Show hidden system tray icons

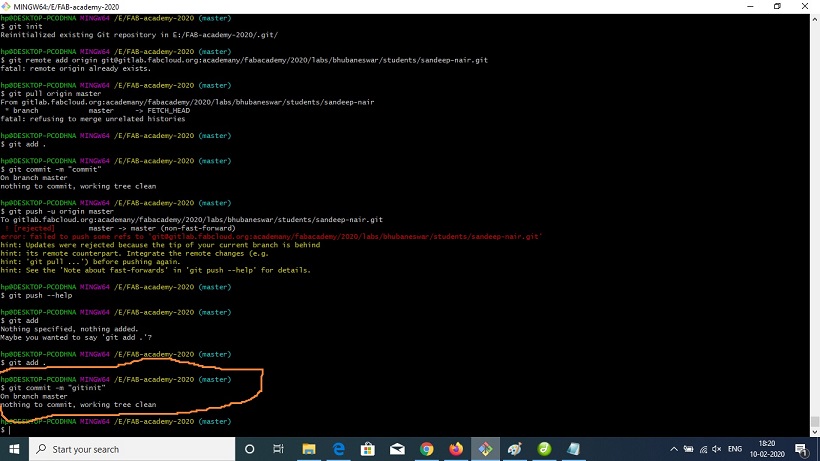click(x=674, y=449)
